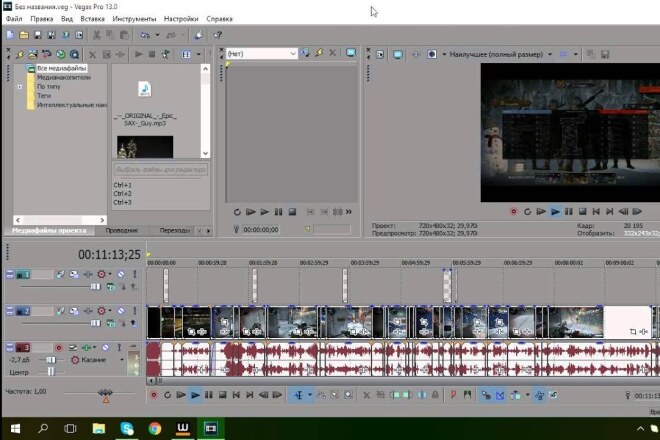The image size is (660, 440).
Task: Click the Lock Event padlock icon
Action: 435,395
